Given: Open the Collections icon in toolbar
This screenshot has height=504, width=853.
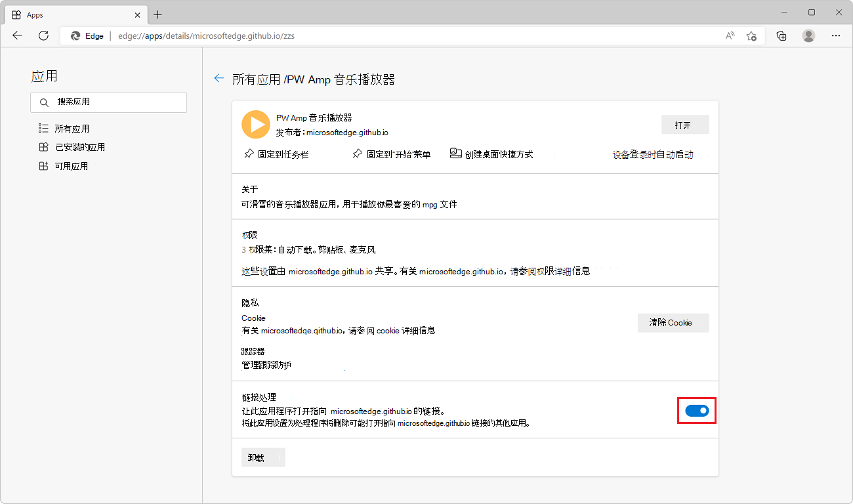Looking at the screenshot, I should pos(781,35).
